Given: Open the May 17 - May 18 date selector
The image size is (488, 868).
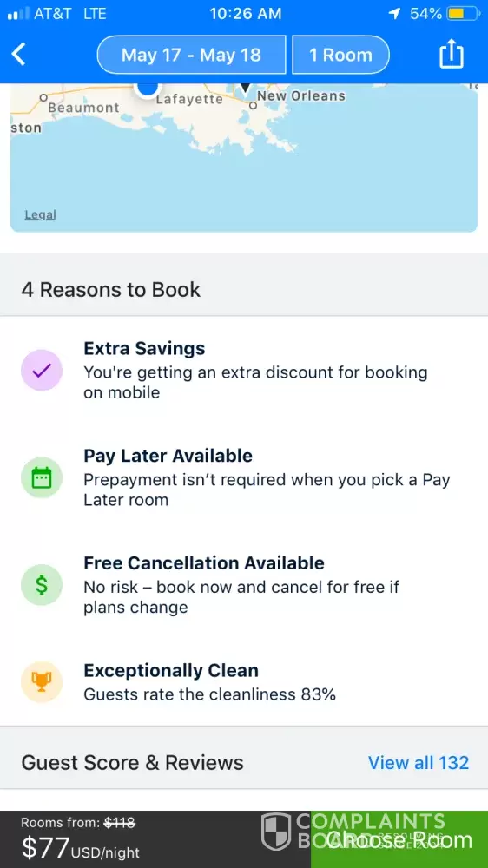Looking at the screenshot, I should pos(191,55).
